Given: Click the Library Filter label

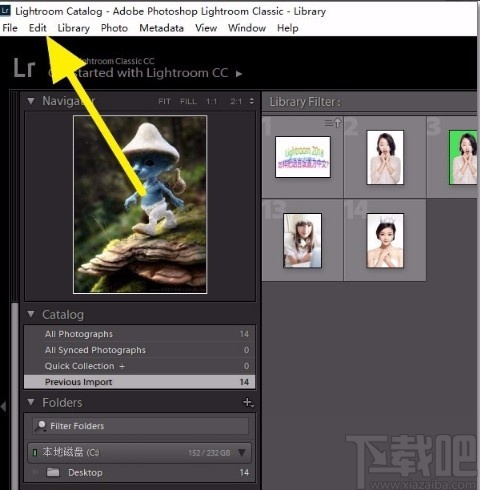Looking at the screenshot, I should [305, 102].
